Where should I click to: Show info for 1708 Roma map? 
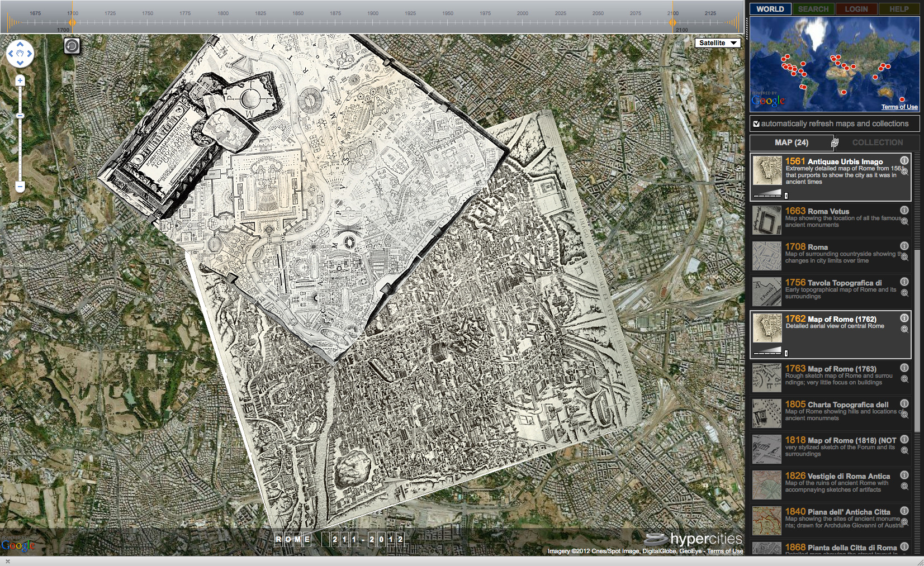click(x=904, y=246)
